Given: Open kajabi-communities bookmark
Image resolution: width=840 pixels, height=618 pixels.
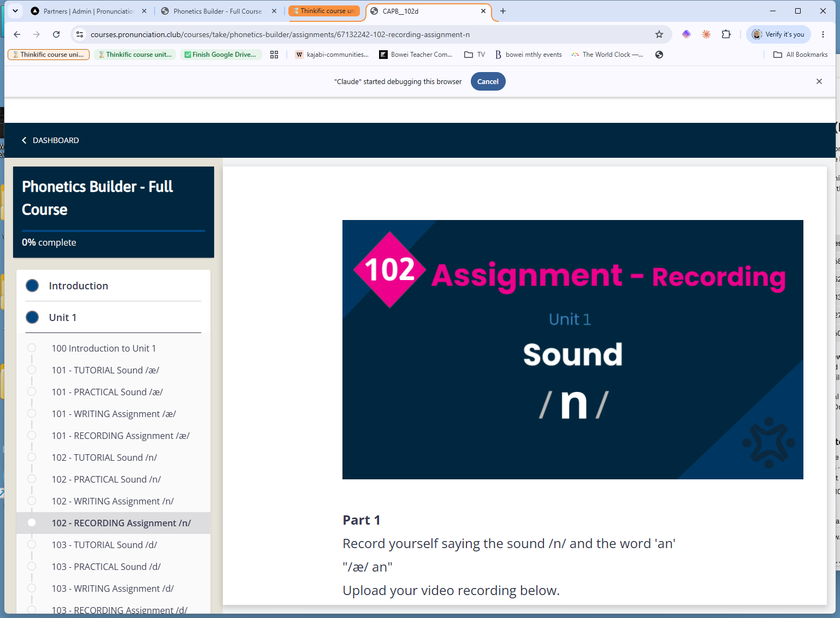Looking at the screenshot, I should coord(332,55).
